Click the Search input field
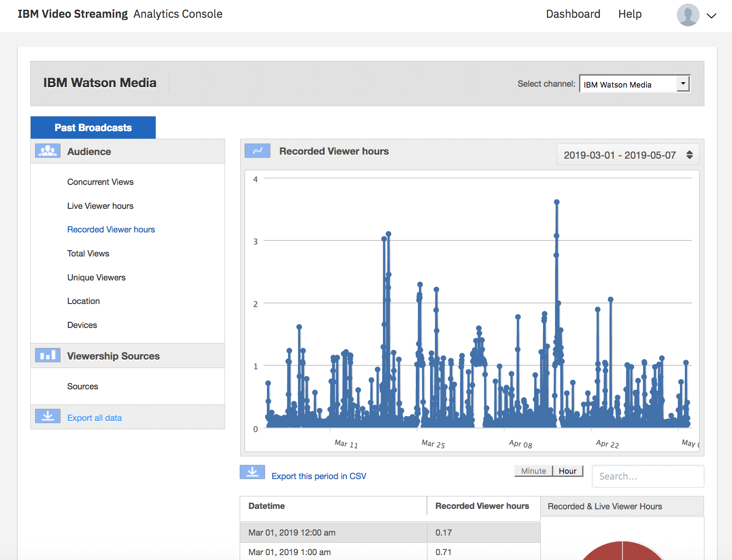The image size is (732, 560). click(648, 476)
